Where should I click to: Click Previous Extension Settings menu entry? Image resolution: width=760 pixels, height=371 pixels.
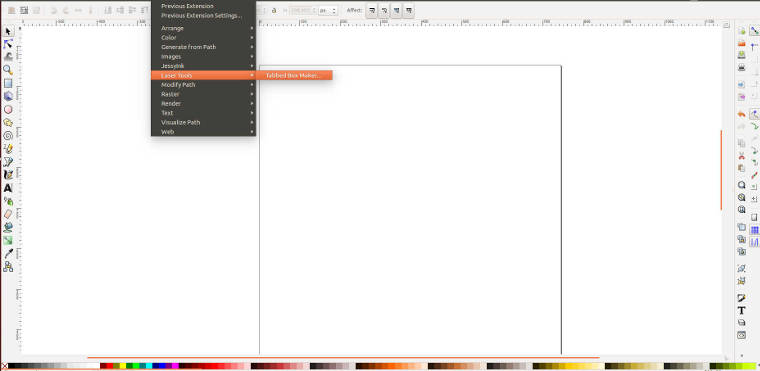(x=204, y=16)
